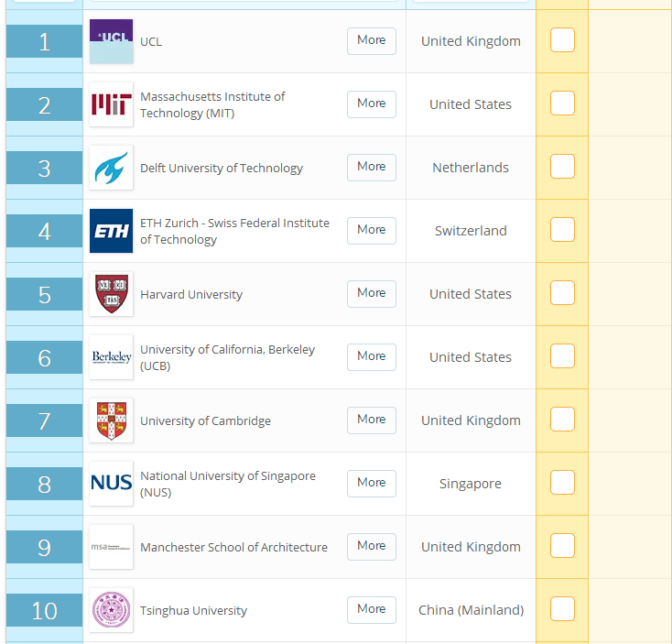Open the Tsinghua University link

tap(193, 610)
